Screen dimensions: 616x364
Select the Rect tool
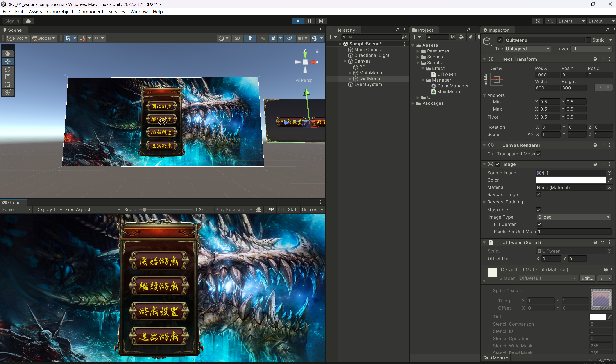coord(7,85)
